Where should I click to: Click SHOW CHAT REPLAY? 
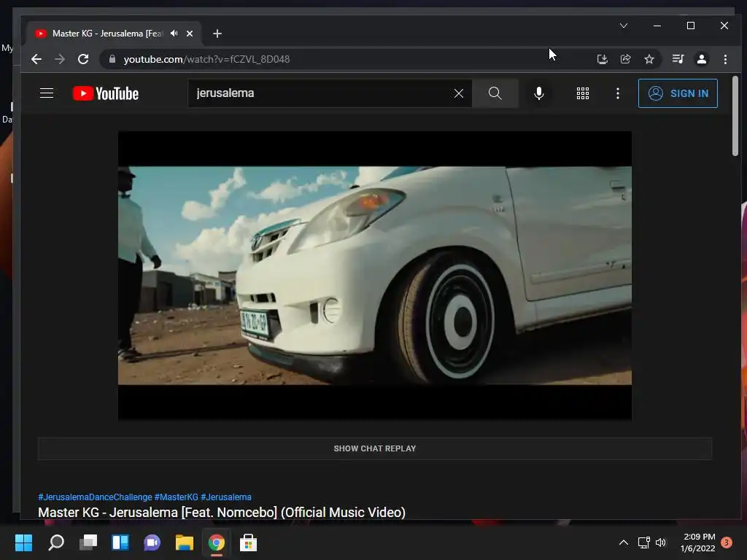[375, 448]
